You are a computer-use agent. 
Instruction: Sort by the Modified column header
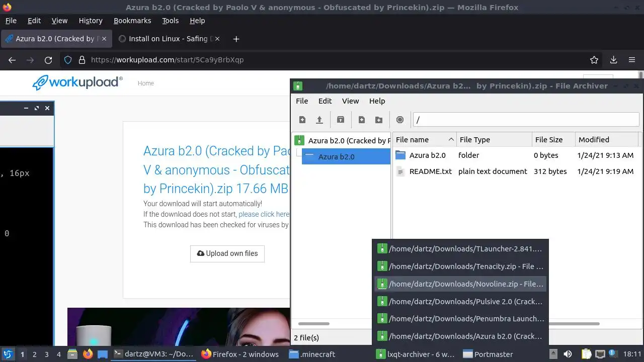(x=607, y=140)
